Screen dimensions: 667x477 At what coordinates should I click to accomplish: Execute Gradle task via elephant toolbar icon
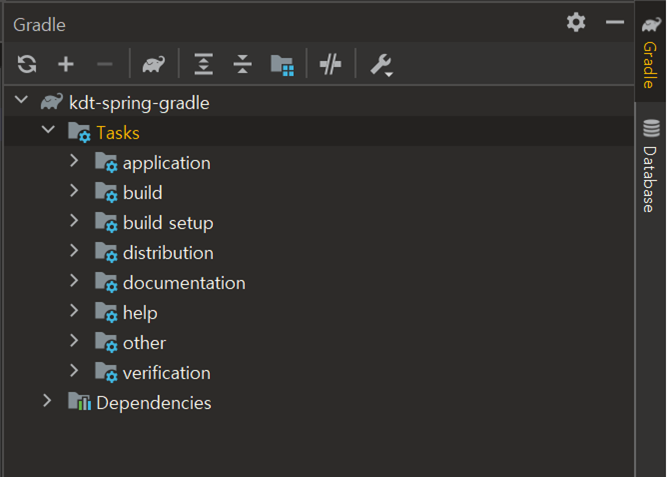(x=154, y=64)
